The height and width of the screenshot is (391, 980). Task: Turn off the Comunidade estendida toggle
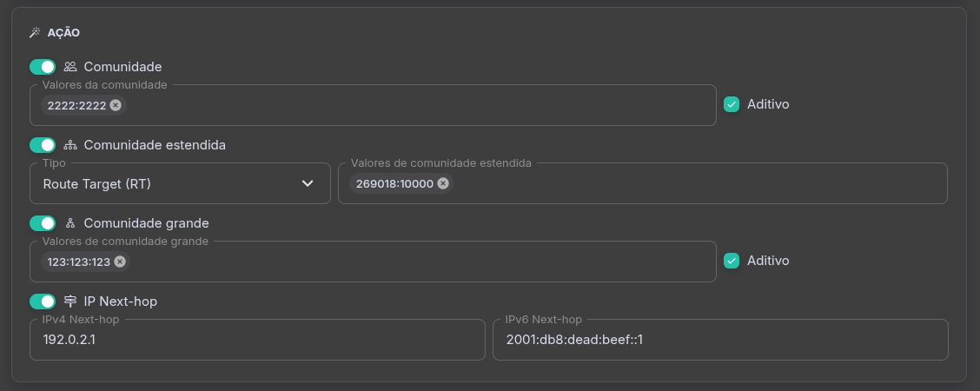[x=43, y=145]
